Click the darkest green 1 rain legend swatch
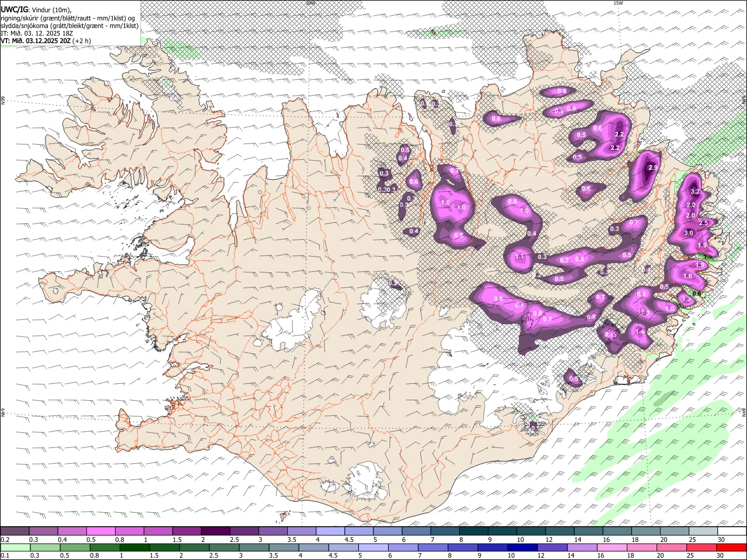 (x=134, y=547)
